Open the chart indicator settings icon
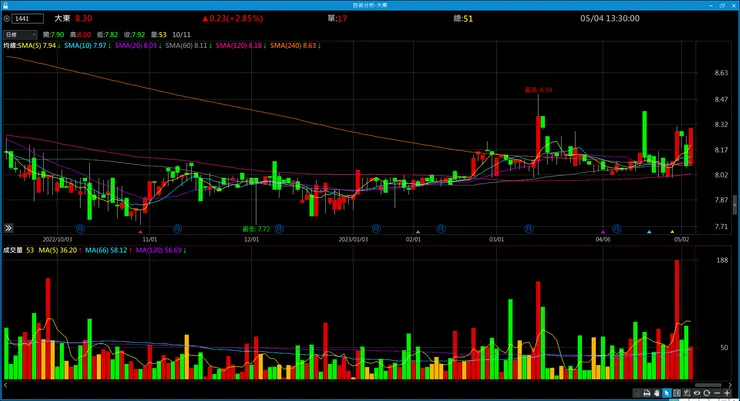Screen dimensions: 740x401 coord(687,393)
